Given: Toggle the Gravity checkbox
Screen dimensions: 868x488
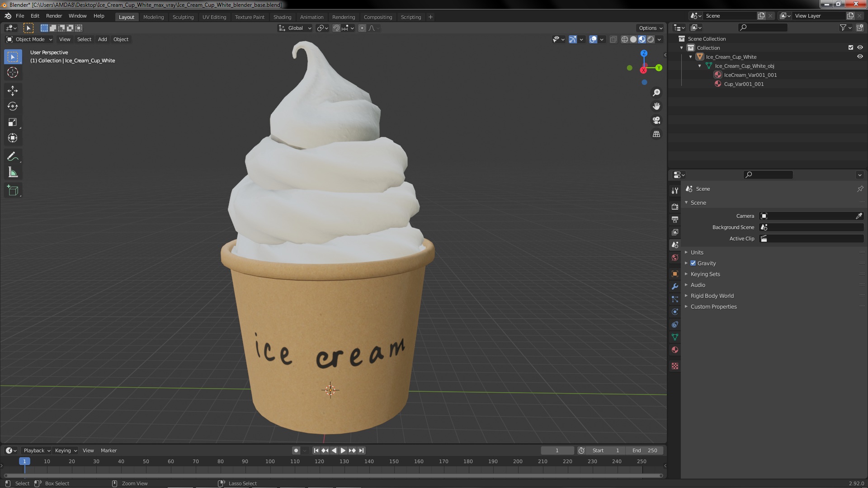Looking at the screenshot, I should coord(693,263).
